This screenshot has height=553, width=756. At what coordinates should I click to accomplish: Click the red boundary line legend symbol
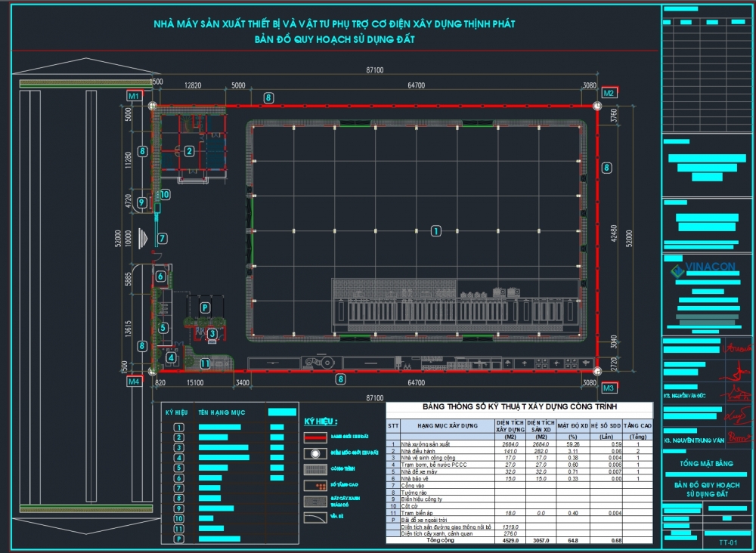coord(315,437)
